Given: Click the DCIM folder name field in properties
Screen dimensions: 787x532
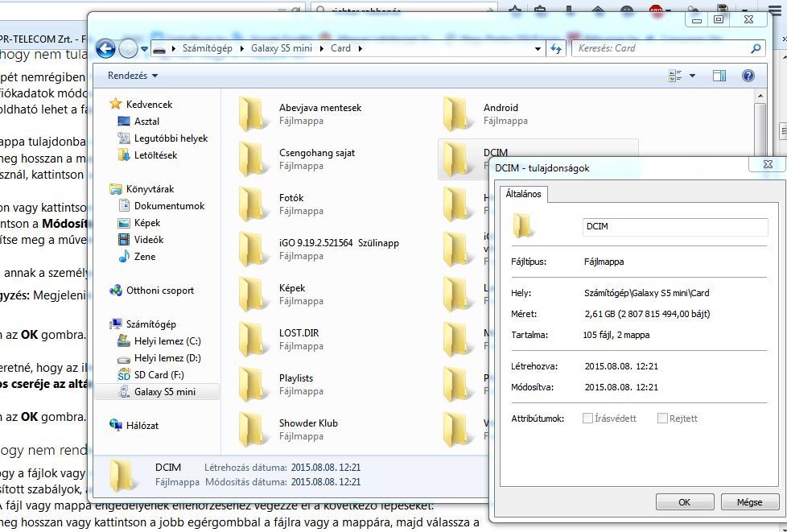Looking at the screenshot, I should 675,227.
